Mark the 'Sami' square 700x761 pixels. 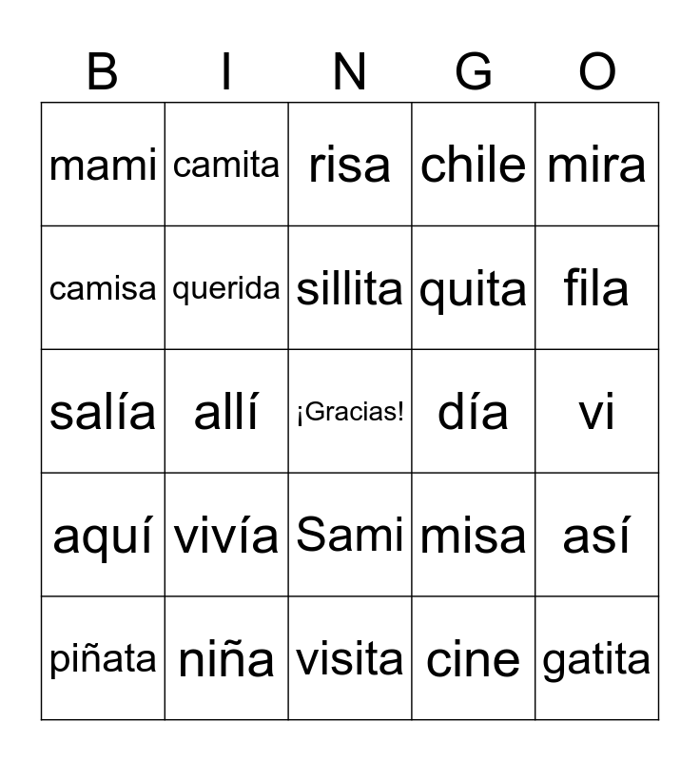(350, 536)
